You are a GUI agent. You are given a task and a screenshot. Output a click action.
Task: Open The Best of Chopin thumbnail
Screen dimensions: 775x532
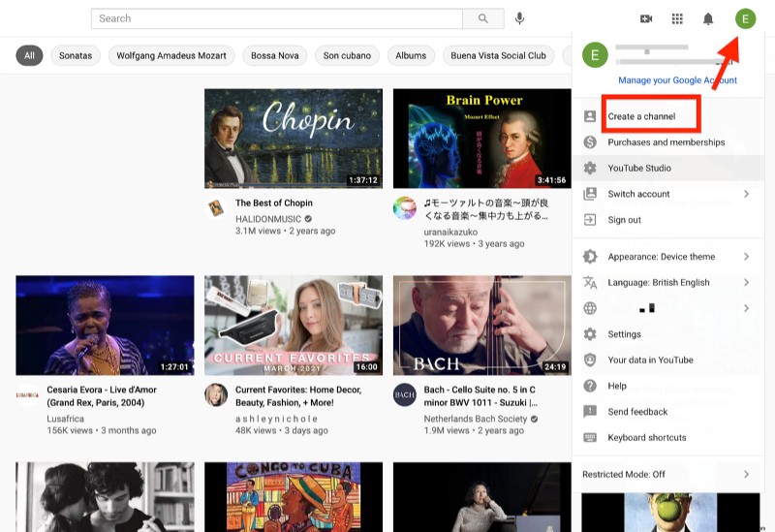[x=293, y=139]
